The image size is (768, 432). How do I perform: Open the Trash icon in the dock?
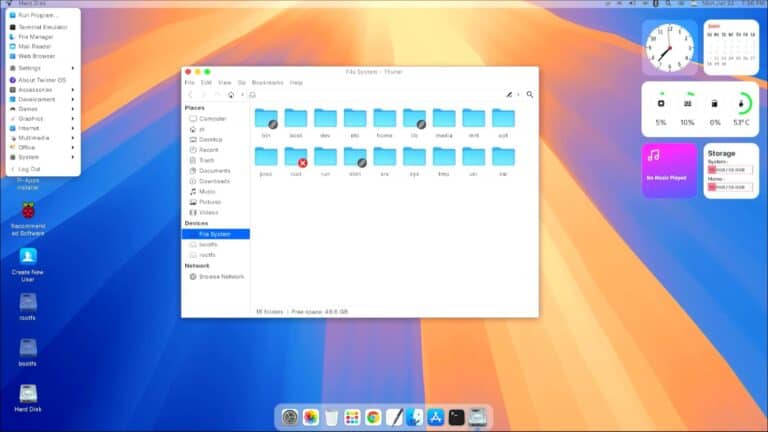click(x=332, y=417)
